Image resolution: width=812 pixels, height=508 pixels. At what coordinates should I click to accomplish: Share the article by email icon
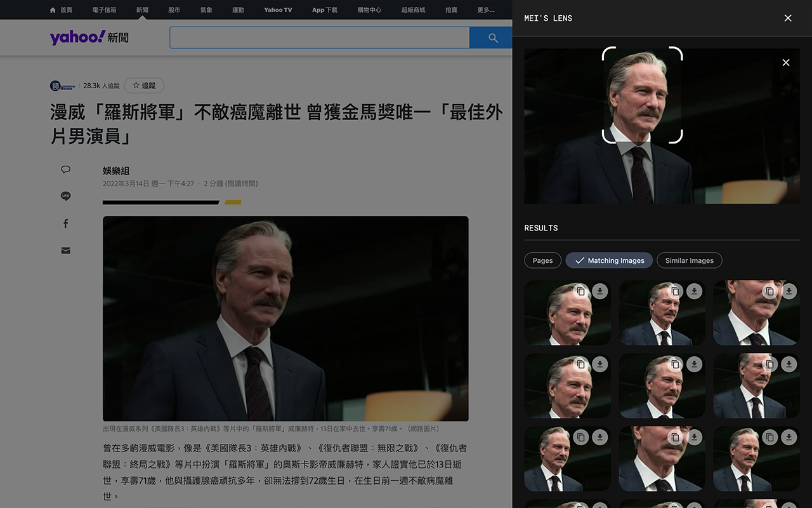point(65,251)
